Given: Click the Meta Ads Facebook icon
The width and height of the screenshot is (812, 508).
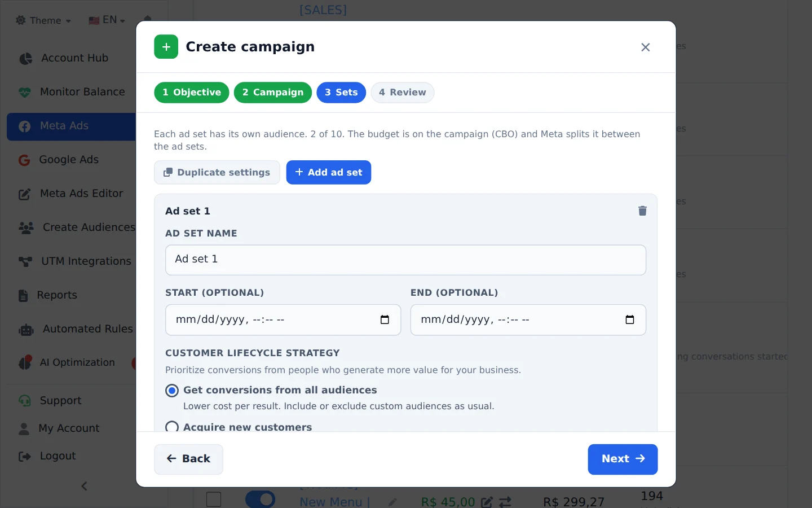Looking at the screenshot, I should pos(25,126).
